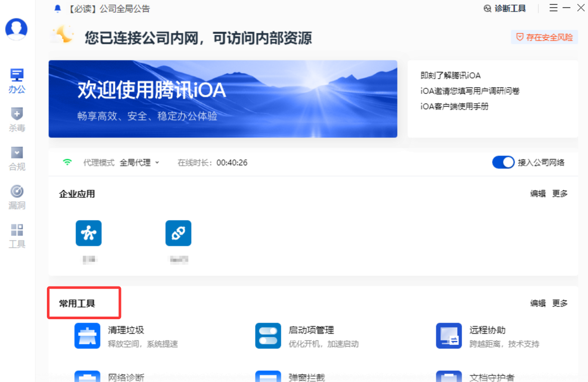Select the 办公 sidebar tab
The image size is (588, 382).
(17, 81)
